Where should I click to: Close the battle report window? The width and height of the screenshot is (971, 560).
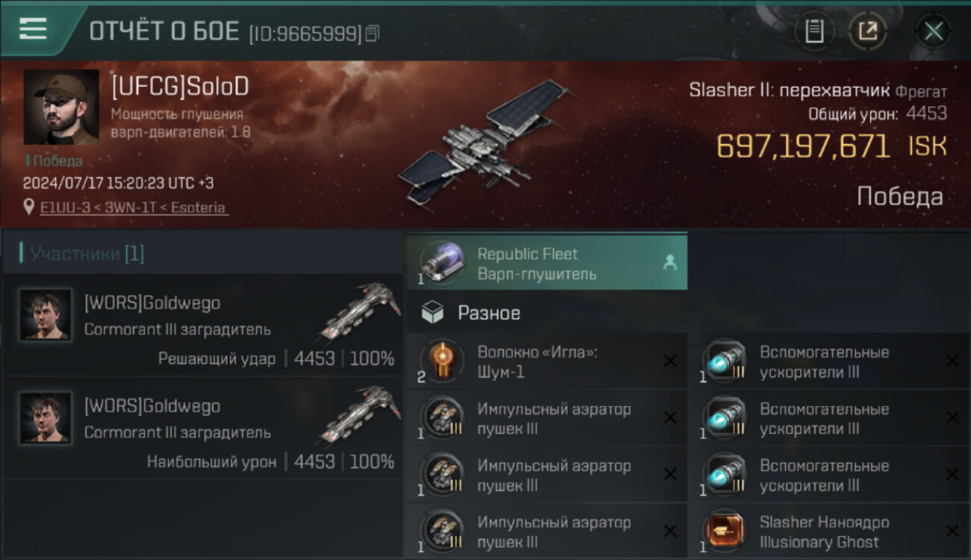click(934, 31)
